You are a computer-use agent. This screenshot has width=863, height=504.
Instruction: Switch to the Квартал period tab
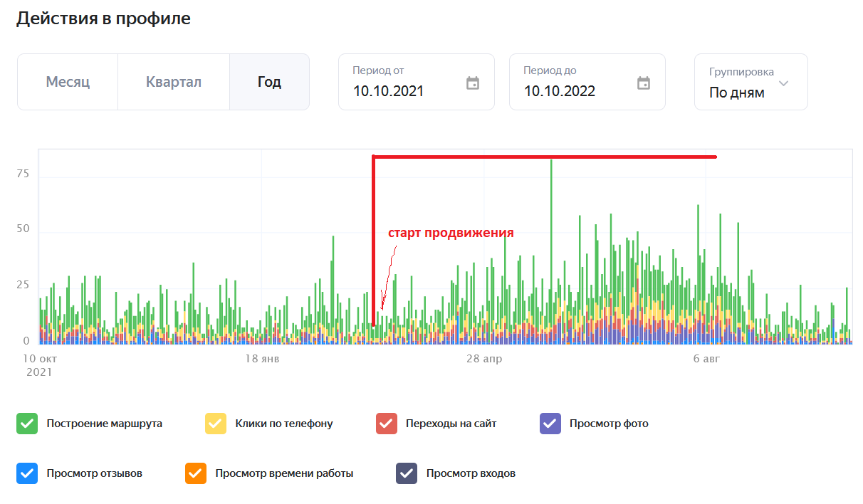click(174, 82)
